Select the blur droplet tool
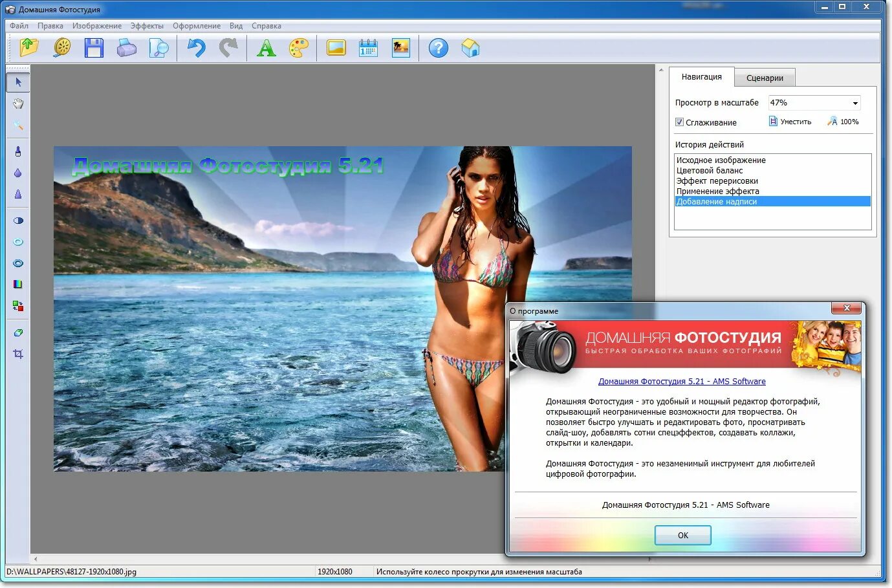This screenshot has height=588, width=892. (x=18, y=173)
